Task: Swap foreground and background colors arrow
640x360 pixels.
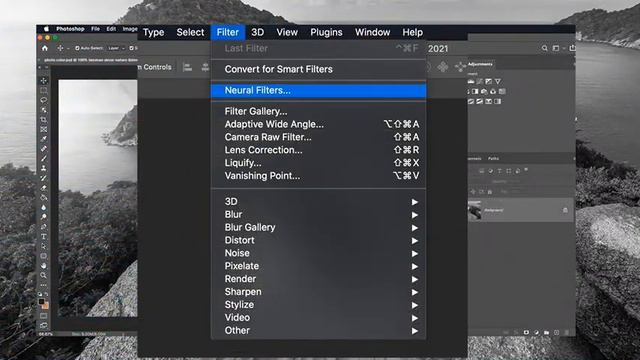Action: click(x=46, y=294)
